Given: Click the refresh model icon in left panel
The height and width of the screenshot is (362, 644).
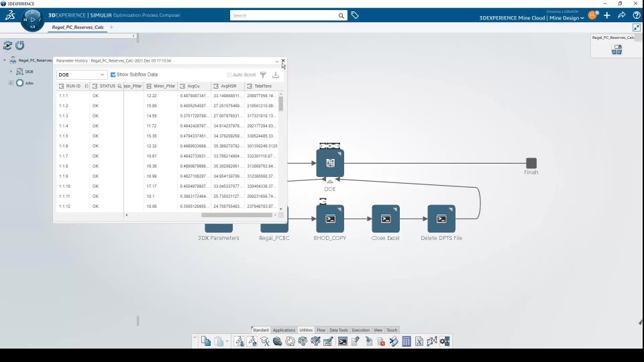Looking at the screenshot, I should [x=7, y=45].
